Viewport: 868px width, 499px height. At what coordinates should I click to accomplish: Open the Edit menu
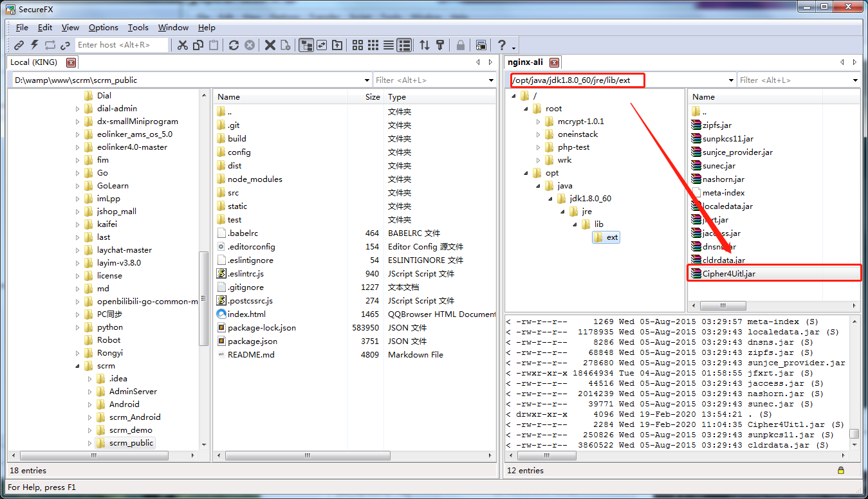45,28
